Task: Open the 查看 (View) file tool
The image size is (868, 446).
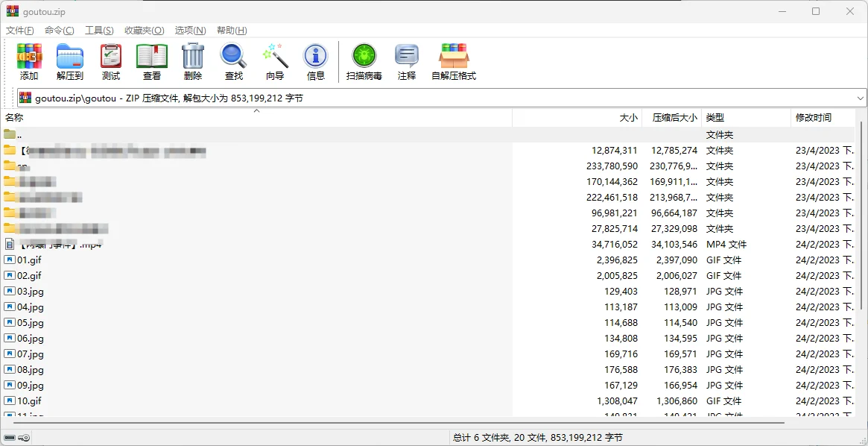Action: 151,61
